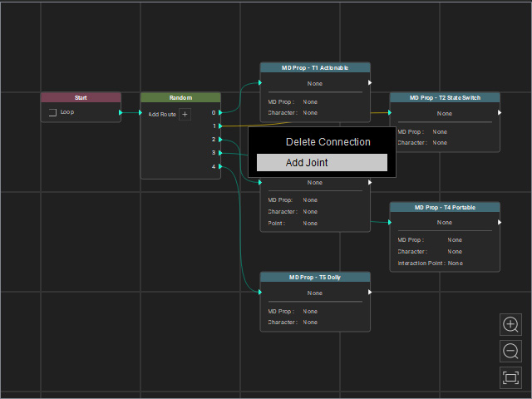Screen dimensions: 532x399
Task: Click input port of node with Point field
Action: click(x=260, y=182)
